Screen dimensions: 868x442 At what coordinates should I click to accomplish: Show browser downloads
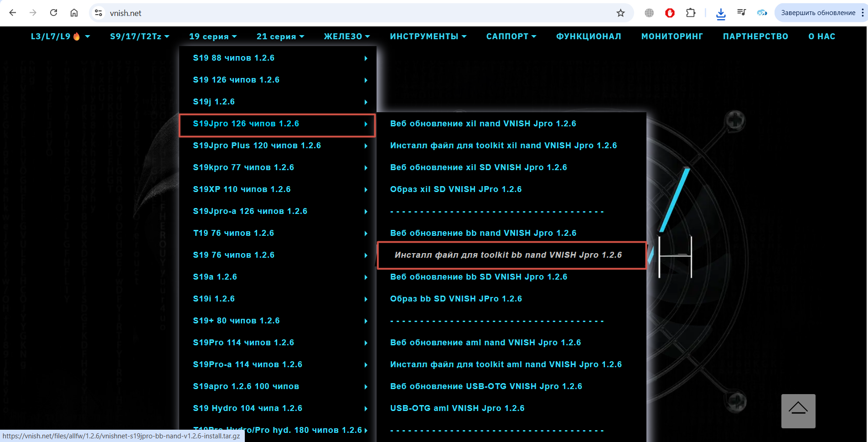721,14
